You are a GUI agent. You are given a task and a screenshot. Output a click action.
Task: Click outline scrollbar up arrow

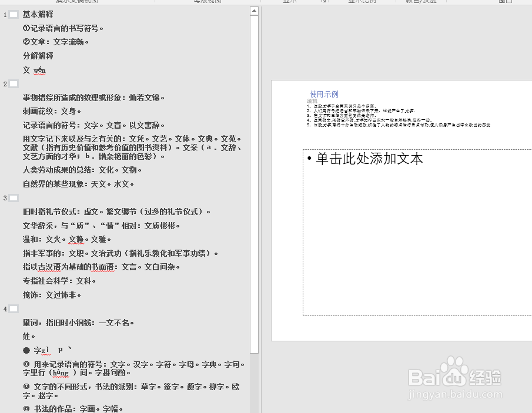[254, 11]
